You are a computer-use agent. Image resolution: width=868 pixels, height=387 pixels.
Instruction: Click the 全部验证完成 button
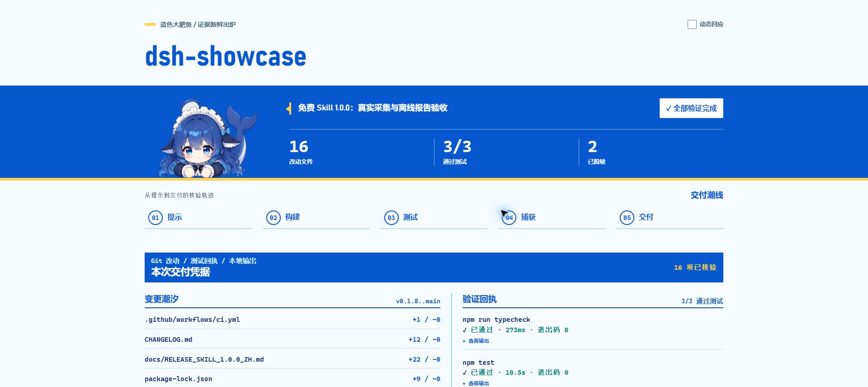click(x=691, y=108)
